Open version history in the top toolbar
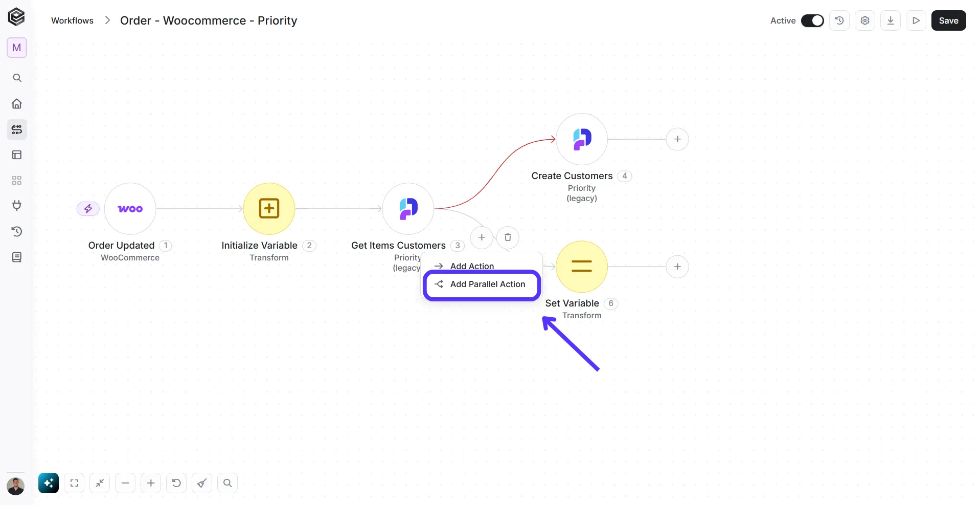Image resolution: width=980 pixels, height=505 pixels. click(839, 20)
